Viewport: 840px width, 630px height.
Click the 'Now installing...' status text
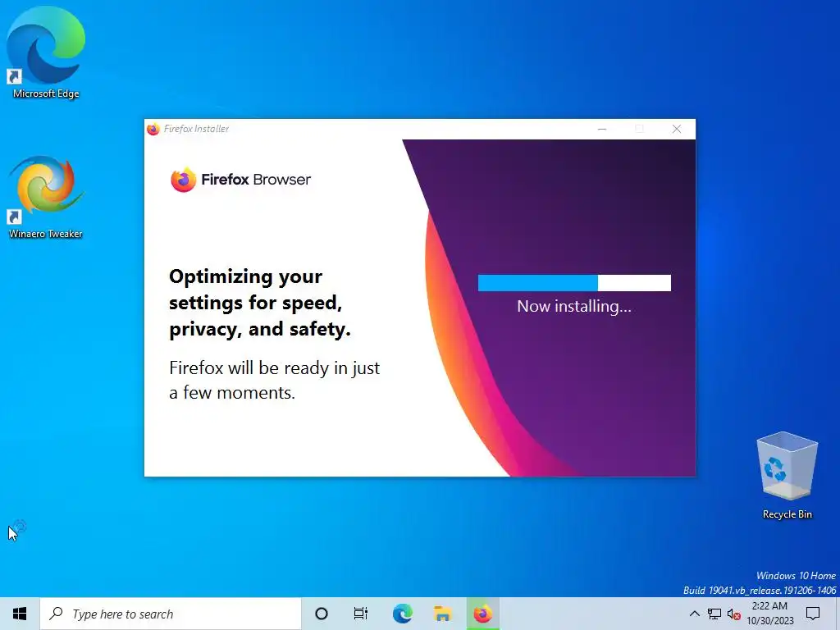pyautogui.click(x=574, y=307)
